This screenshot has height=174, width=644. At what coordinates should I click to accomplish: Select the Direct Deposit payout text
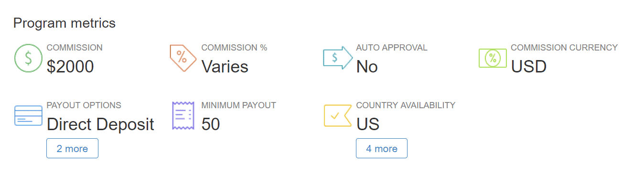click(x=100, y=124)
